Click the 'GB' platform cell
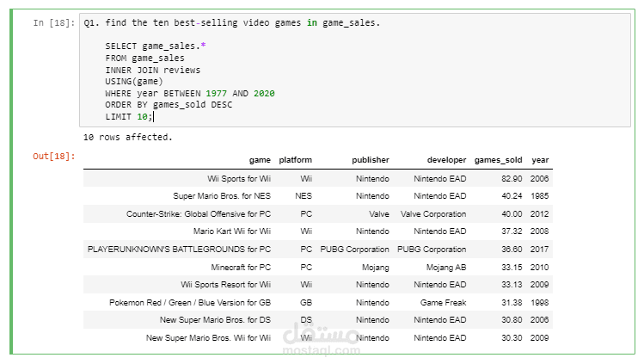Viewport: 644px width, 364px height. (x=306, y=303)
